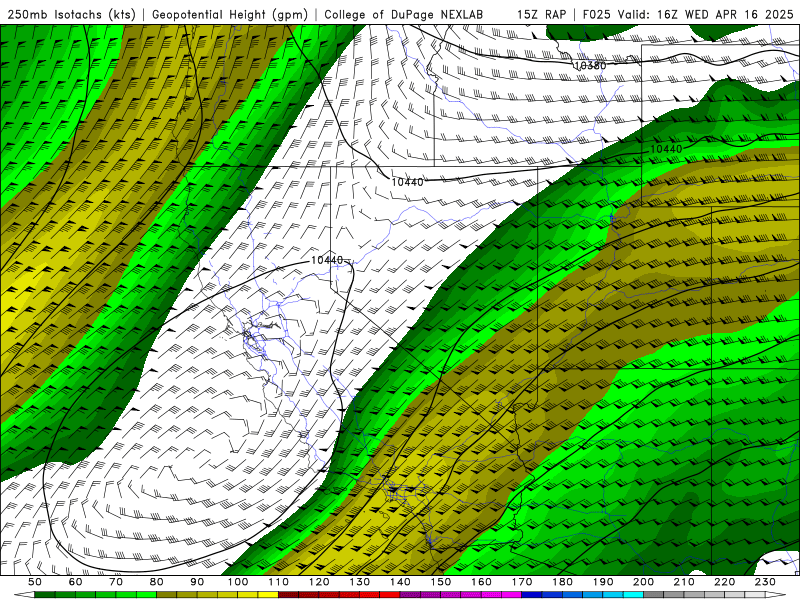Click the 70 kts color bar label
Viewport: 800px width, 600px height.
[116, 582]
